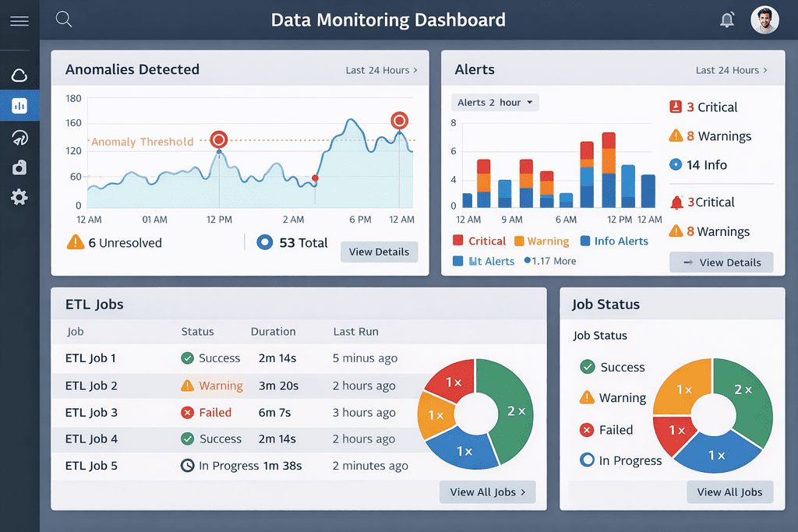798x532 pixels.
Task: Toggle the Warning legend entry in Alerts
Action: pos(542,241)
